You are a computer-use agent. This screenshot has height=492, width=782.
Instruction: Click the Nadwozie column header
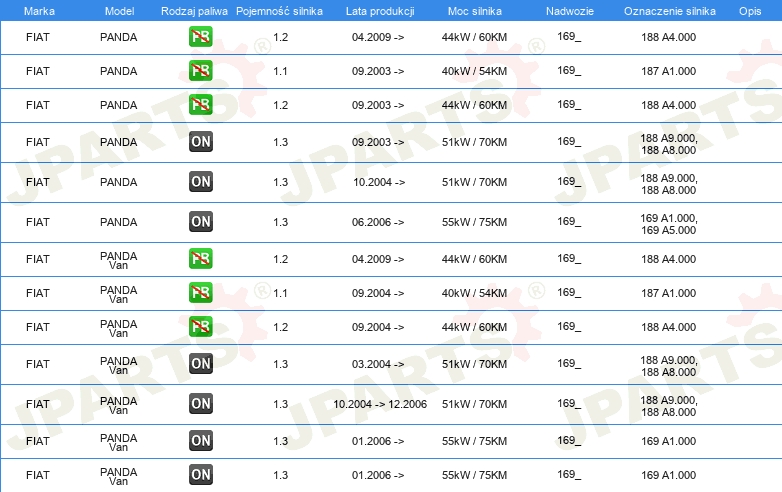click(x=570, y=11)
